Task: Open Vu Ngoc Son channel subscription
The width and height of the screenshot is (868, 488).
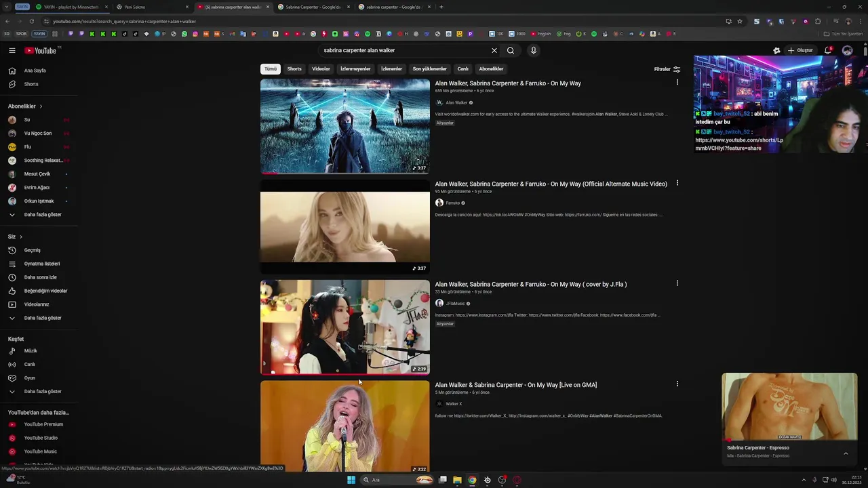Action: coord(38,134)
